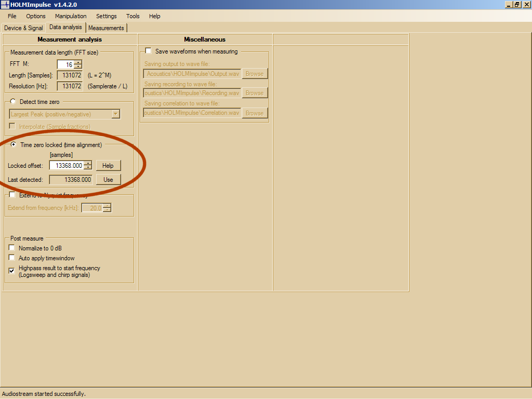Viewport: 532px width, 399px height.
Task: Open the Settings menu
Action: (106, 16)
